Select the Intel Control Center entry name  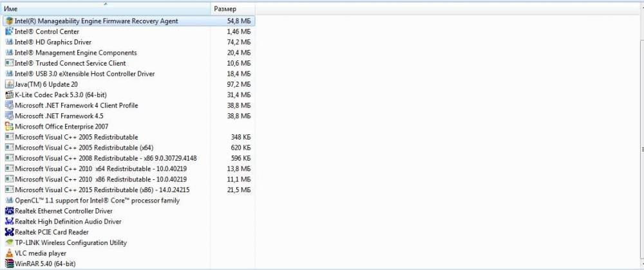[x=47, y=32]
